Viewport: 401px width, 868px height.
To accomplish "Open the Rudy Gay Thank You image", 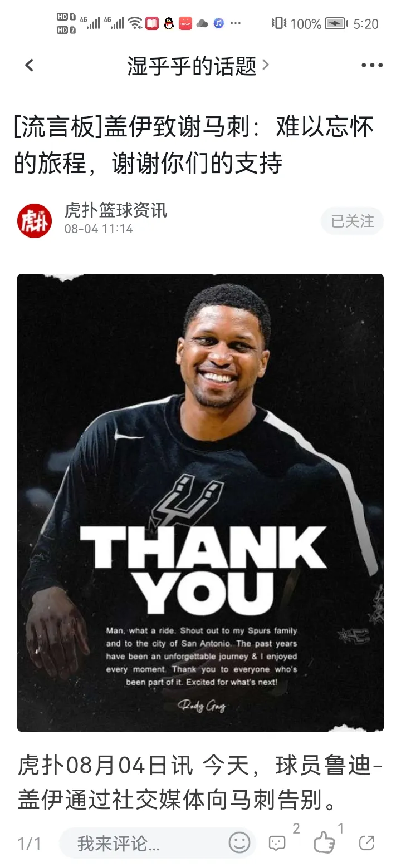I will pyautogui.click(x=200, y=502).
